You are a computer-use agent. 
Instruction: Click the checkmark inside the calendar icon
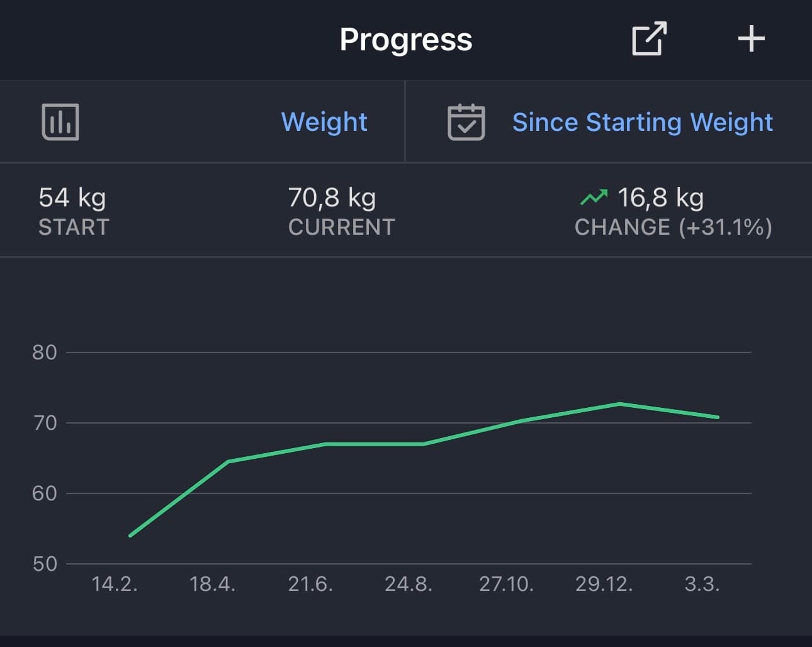tap(466, 125)
